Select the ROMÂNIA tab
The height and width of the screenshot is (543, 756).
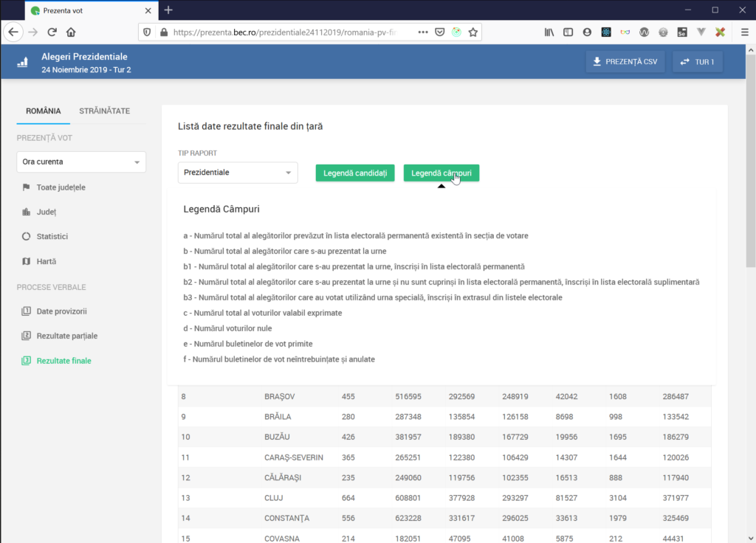click(x=44, y=111)
